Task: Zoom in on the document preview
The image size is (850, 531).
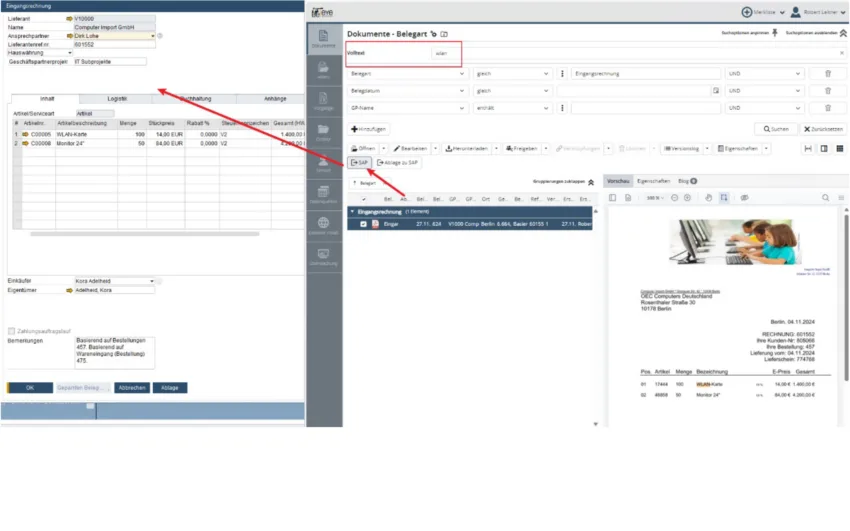Action: tap(687, 198)
